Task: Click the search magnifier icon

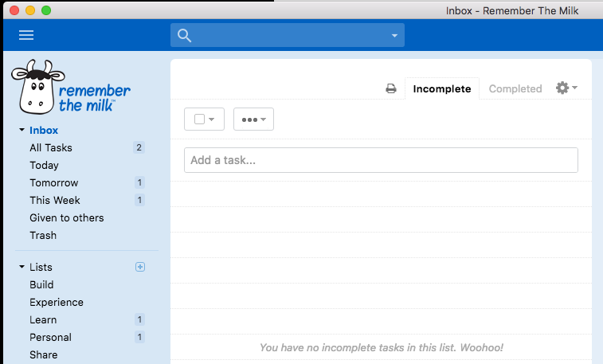Action: click(184, 35)
